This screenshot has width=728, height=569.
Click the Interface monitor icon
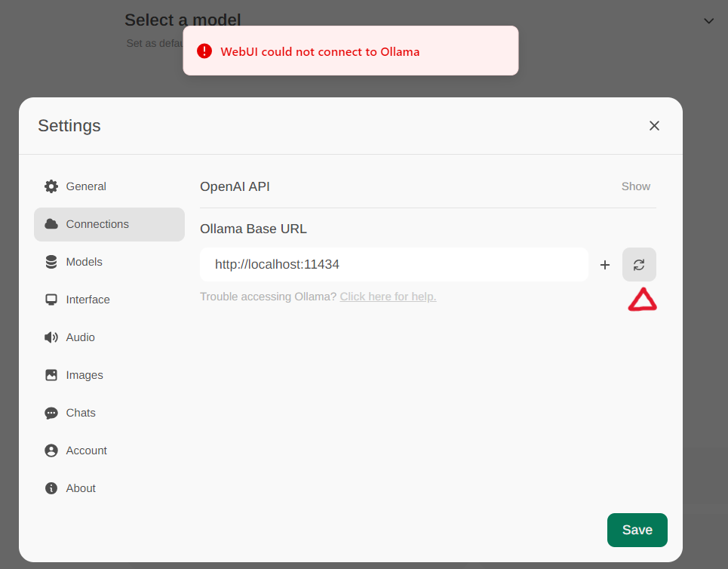pyautogui.click(x=51, y=299)
